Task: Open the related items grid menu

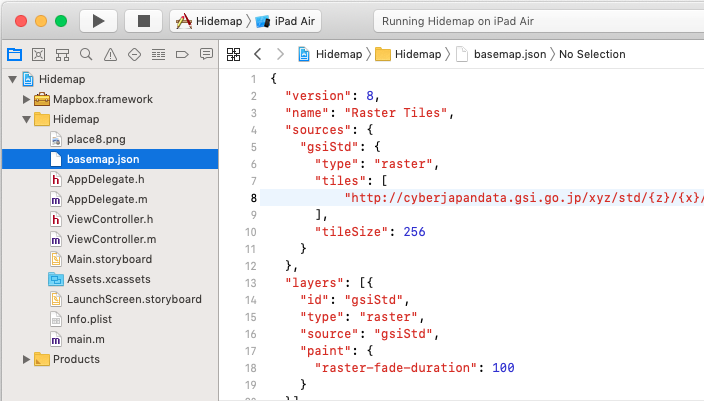Action: (233, 54)
